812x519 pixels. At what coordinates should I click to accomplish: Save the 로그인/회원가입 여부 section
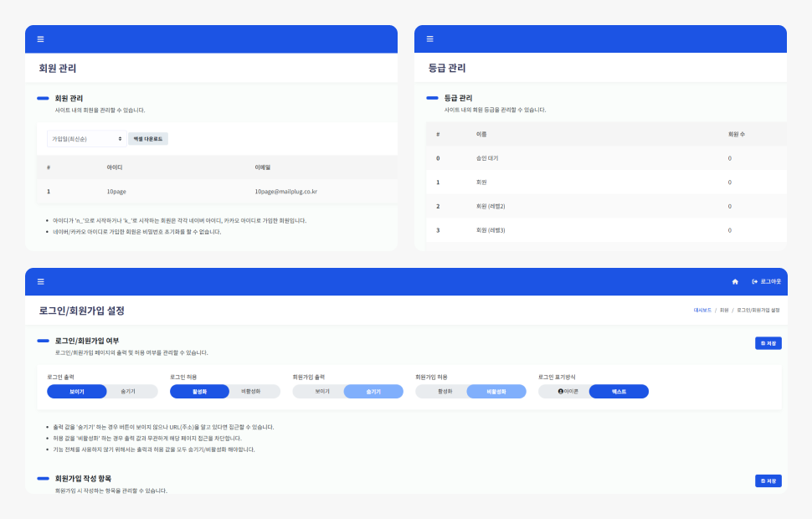pyautogui.click(x=768, y=343)
